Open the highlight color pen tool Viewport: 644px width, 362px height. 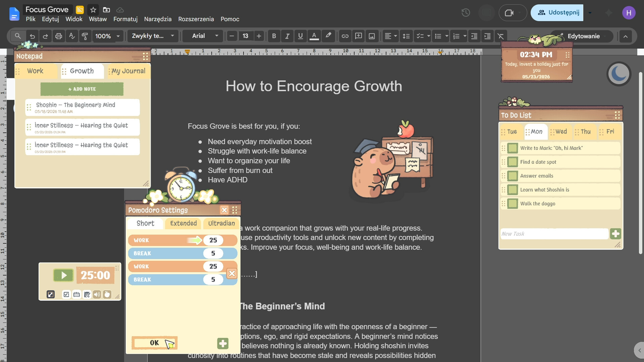(x=328, y=36)
